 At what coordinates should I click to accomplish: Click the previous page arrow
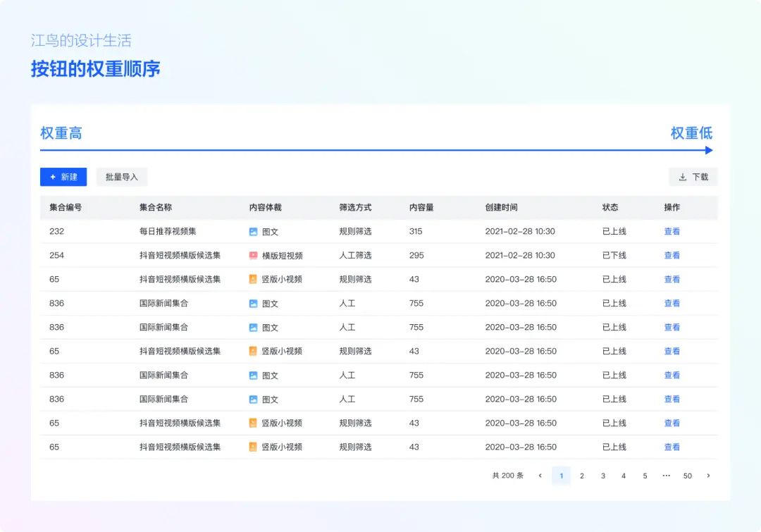[x=540, y=476]
